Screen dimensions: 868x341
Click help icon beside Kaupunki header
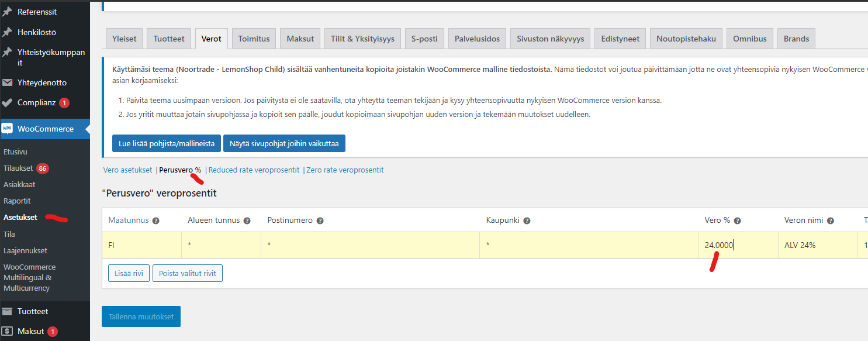coord(527,221)
